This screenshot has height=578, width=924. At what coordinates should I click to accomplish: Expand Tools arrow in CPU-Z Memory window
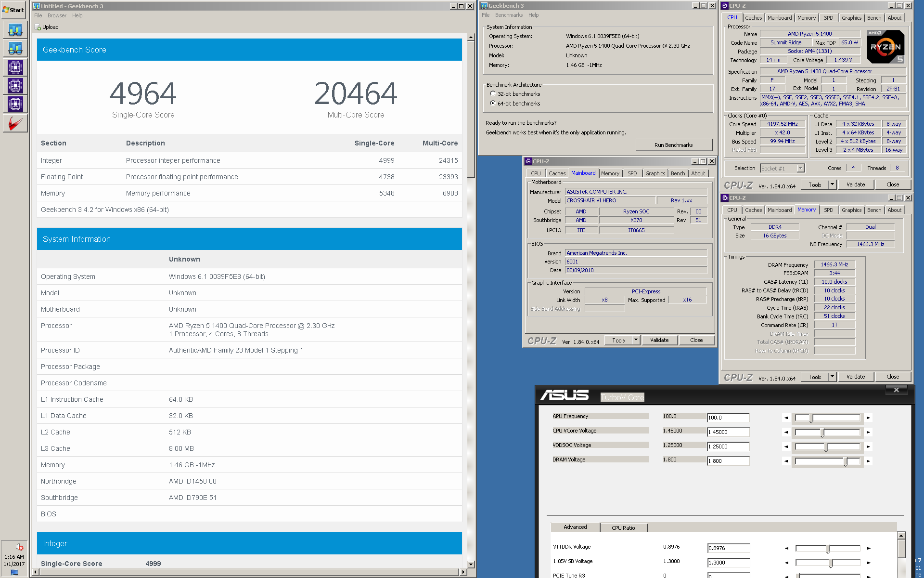click(x=832, y=377)
